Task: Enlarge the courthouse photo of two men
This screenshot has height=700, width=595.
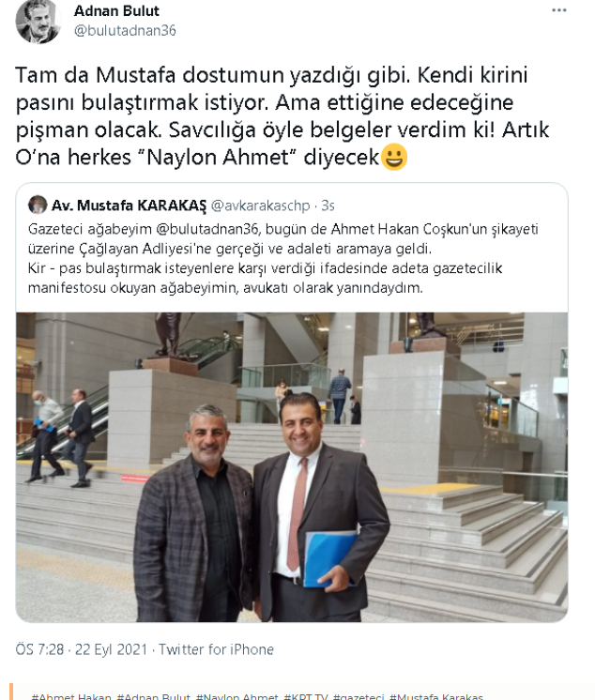Action: tap(292, 467)
